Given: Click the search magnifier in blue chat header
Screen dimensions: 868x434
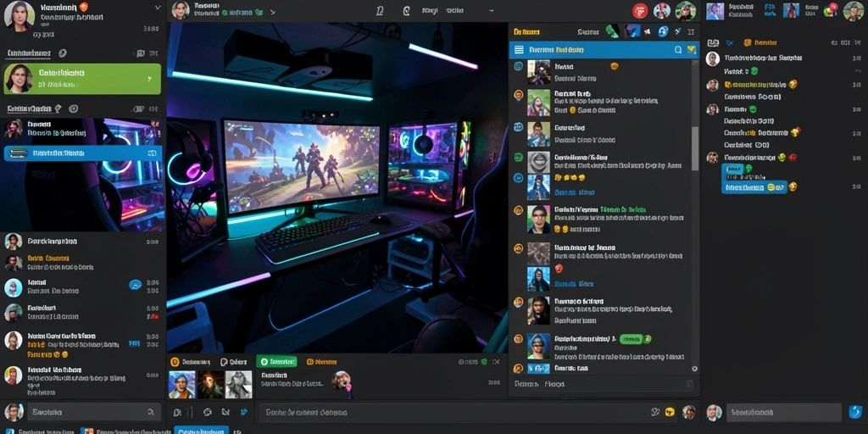Looking at the screenshot, I should [x=678, y=50].
